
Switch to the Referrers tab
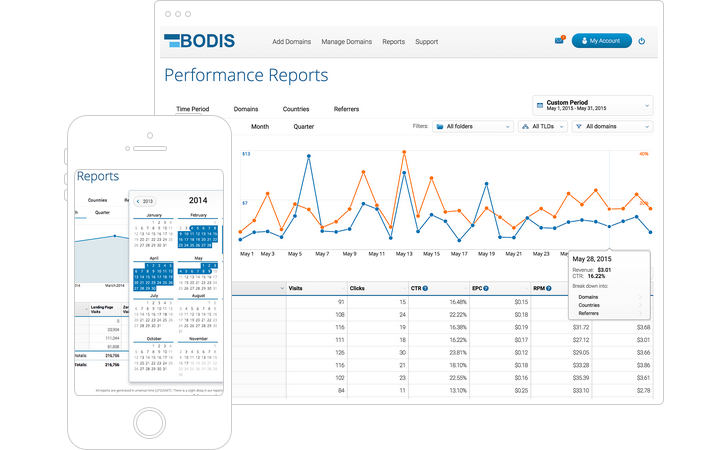346,109
